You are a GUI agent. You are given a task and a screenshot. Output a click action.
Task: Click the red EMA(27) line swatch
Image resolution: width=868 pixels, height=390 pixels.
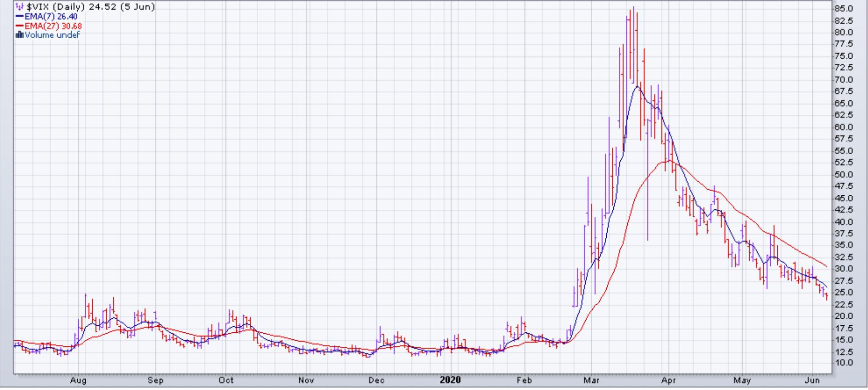[20, 26]
